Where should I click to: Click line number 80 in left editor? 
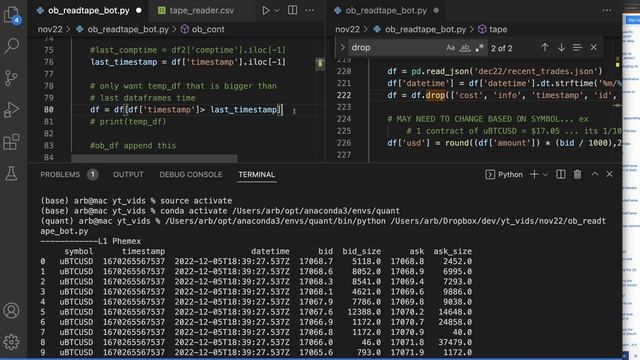(49, 110)
